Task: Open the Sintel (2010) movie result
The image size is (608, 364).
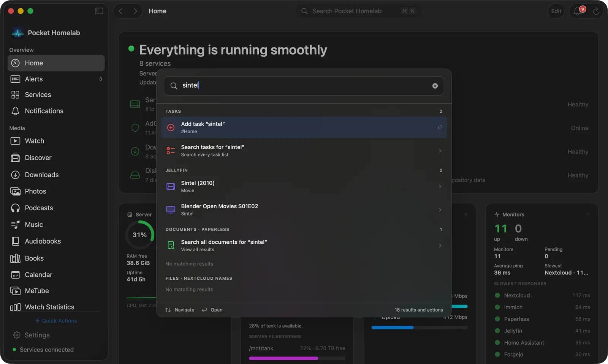Action: 304,186
